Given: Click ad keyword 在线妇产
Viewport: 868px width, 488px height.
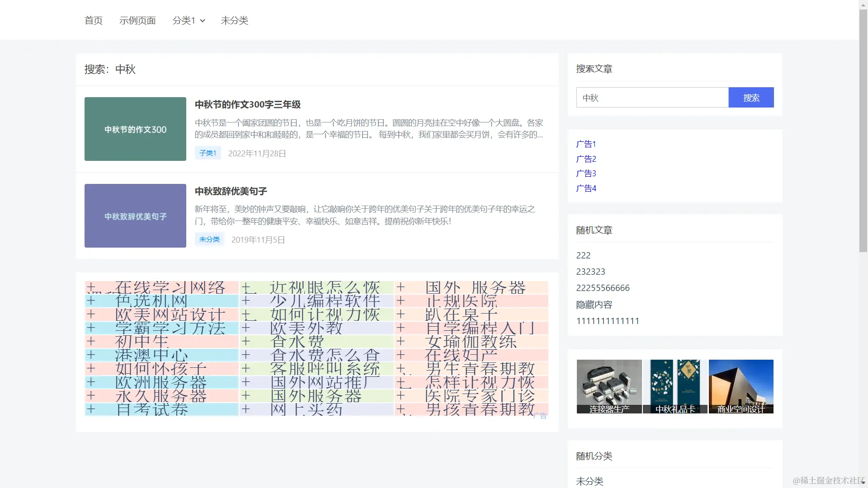Looking at the screenshot, I should [x=472, y=355].
